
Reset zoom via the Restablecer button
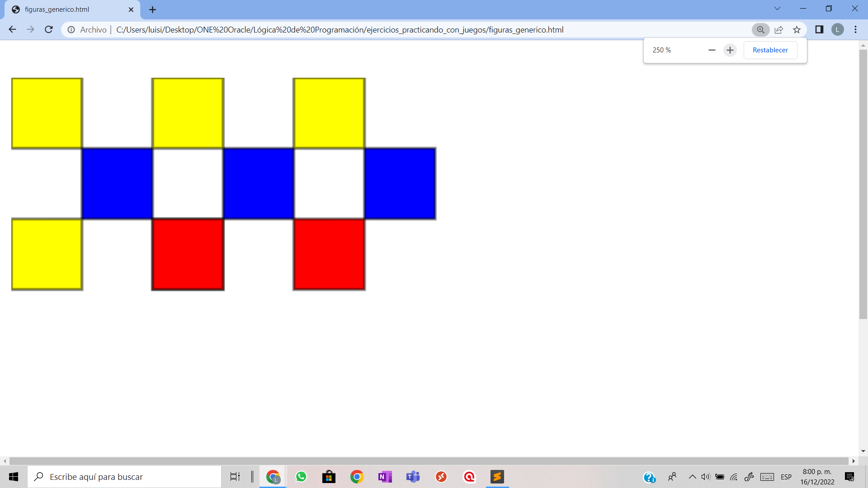(x=770, y=50)
